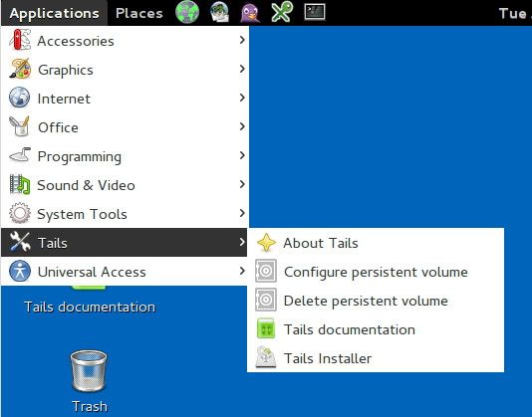532x417 pixels.
Task: Expand the System Tools submenu arrow
Action: pyautogui.click(x=242, y=213)
